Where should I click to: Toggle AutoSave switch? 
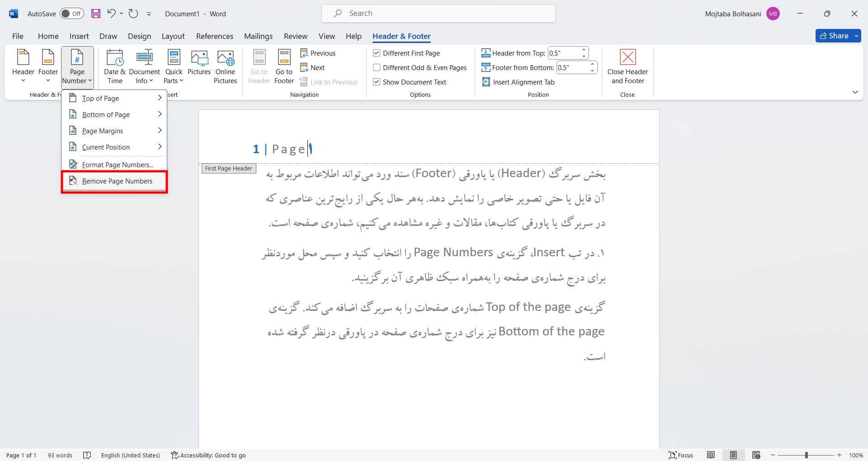pos(72,14)
